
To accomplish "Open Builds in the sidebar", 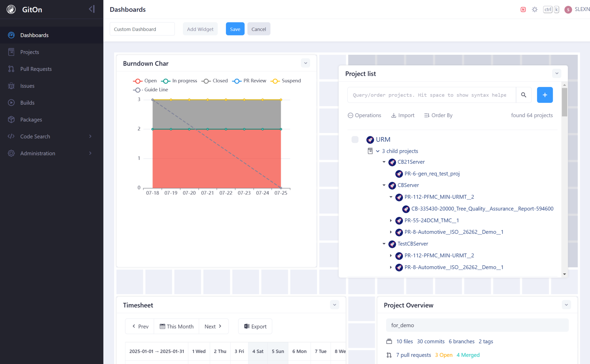I will coord(52,103).
